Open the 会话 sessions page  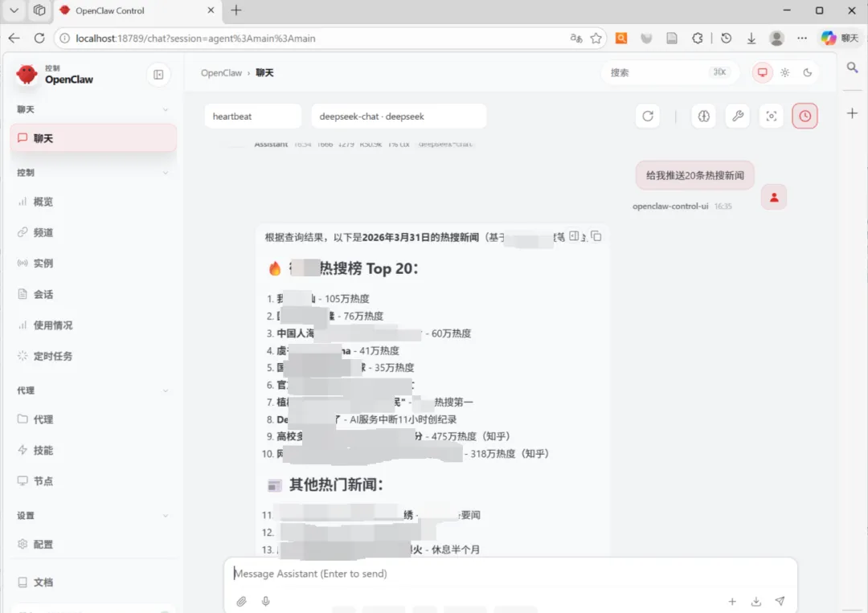[93, 294]
